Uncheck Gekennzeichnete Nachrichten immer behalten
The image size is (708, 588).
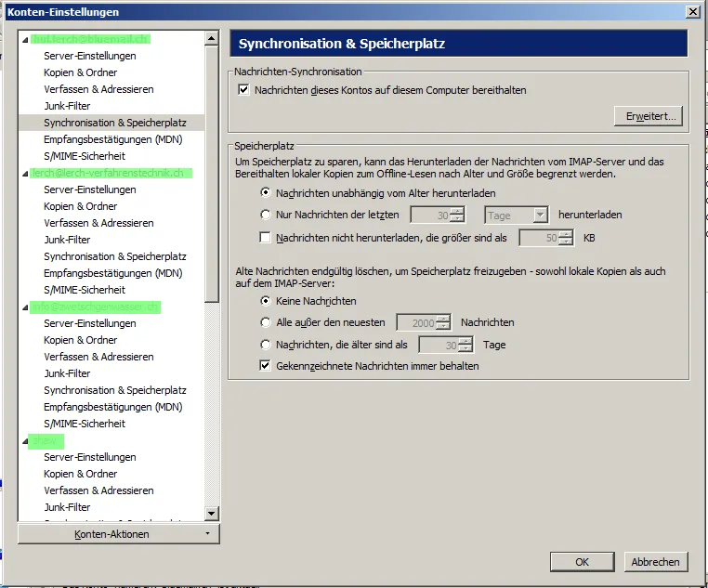tap(265, 365)
